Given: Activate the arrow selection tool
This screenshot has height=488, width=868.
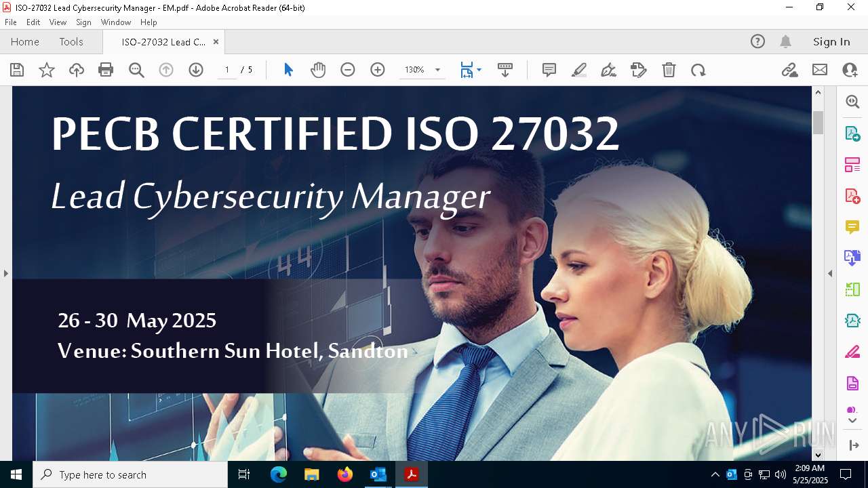Looking at the screenshot, I should [288, 70].
